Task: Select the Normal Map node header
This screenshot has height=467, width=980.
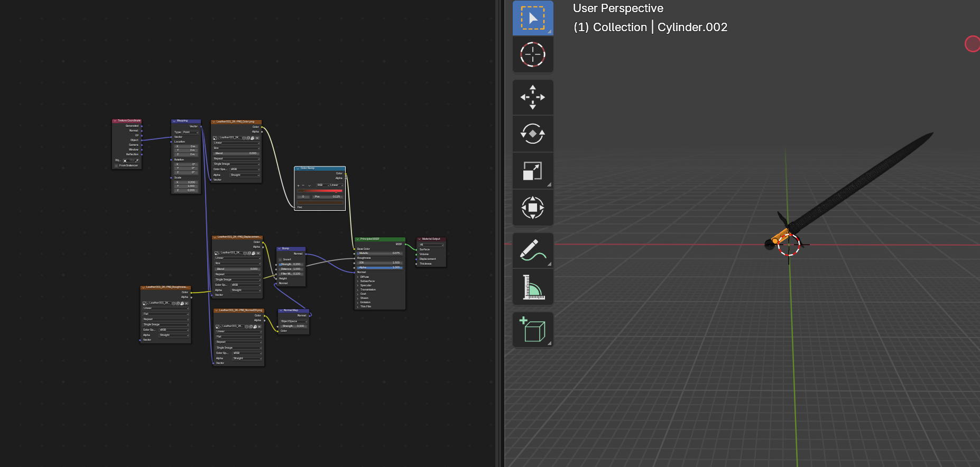Action: [294, 311]
